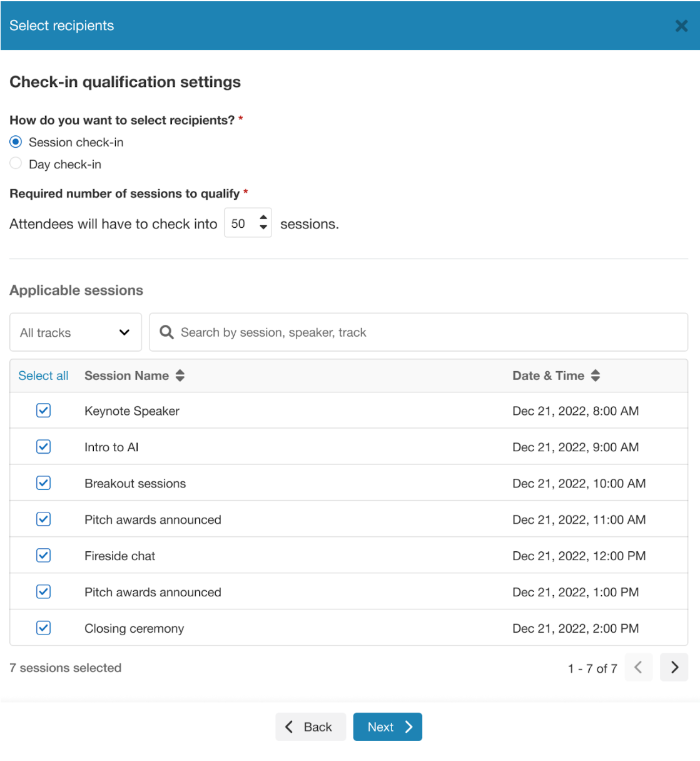
Task: Toggle Fireside chat session checkbox
Action: coord(43,556)
